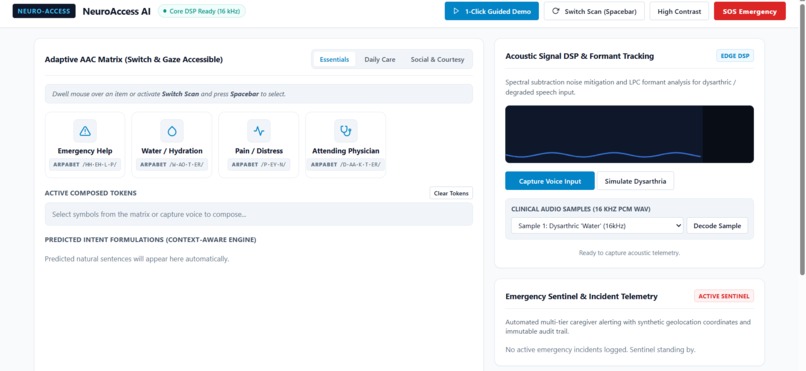Select the Water / Hydration card label
806x371 pixels.
tap(172, 151)
